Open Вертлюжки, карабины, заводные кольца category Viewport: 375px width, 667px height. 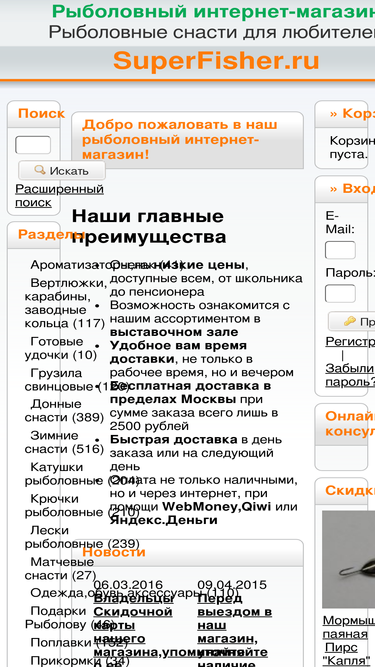click(x=65, y=303)
